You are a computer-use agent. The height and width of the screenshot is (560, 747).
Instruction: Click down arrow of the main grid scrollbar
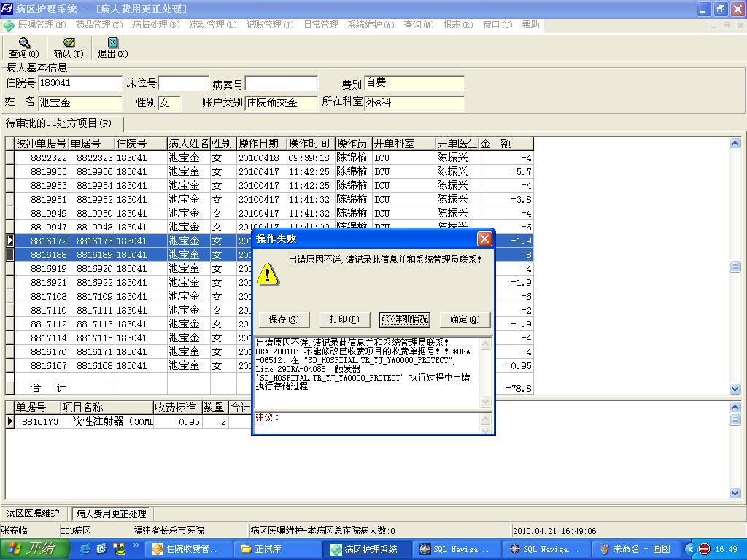coord(735,389)
